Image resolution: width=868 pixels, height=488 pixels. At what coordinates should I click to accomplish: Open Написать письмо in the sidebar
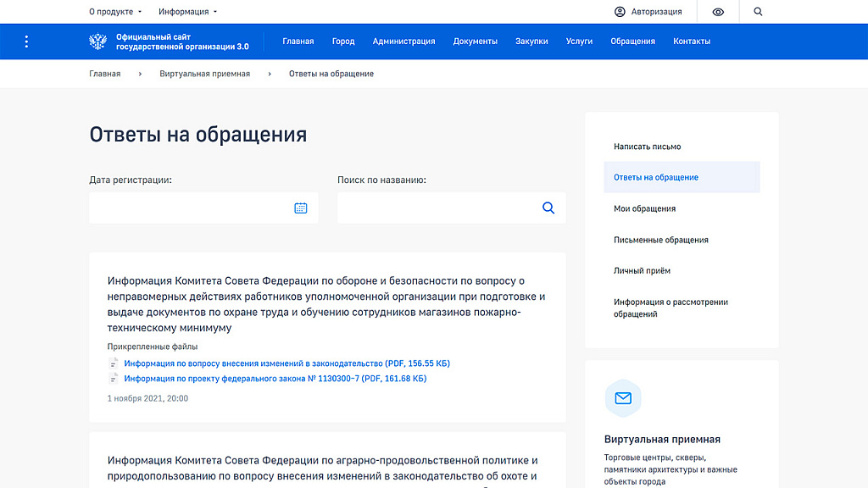coord(647,147)
